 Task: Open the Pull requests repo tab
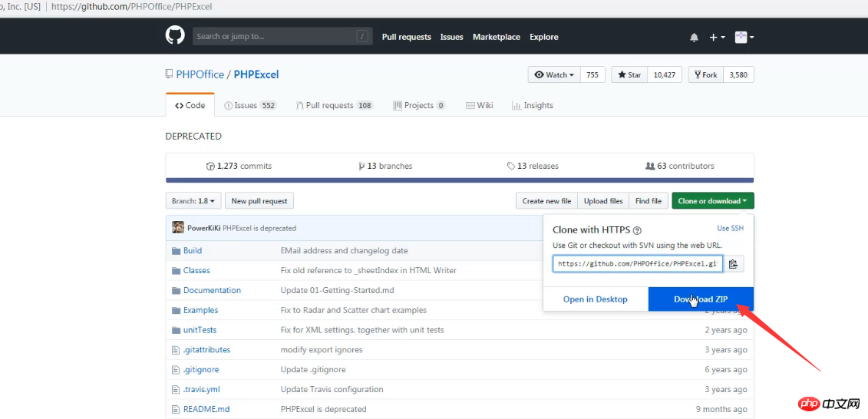pos(335,105)
